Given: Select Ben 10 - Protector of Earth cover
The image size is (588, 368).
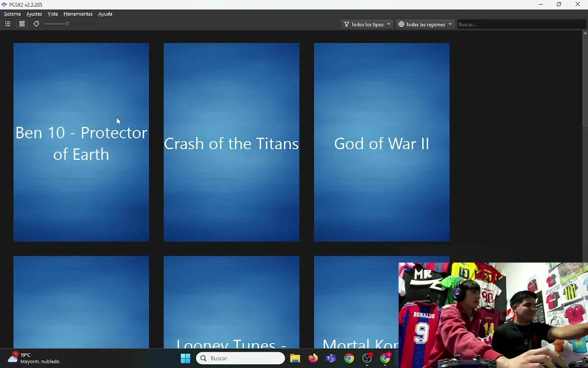Looking at the screenshot, I should pyautogui.click(x=81, y=142).
